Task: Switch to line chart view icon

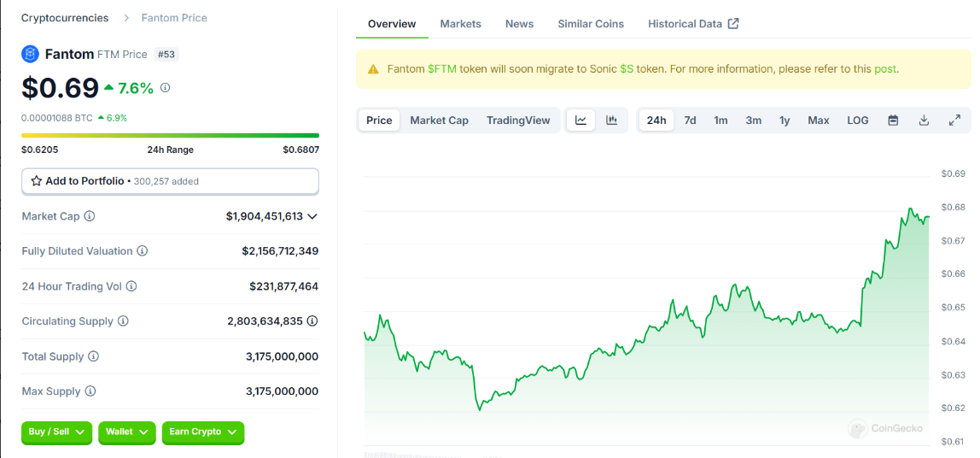Action: pos(580,120)
